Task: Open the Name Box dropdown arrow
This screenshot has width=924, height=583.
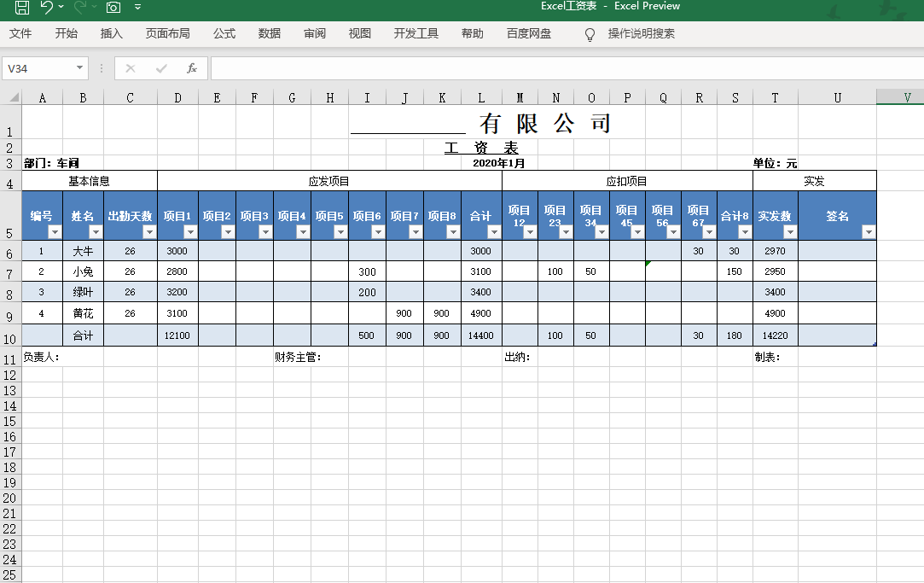Action: (79, 67)
